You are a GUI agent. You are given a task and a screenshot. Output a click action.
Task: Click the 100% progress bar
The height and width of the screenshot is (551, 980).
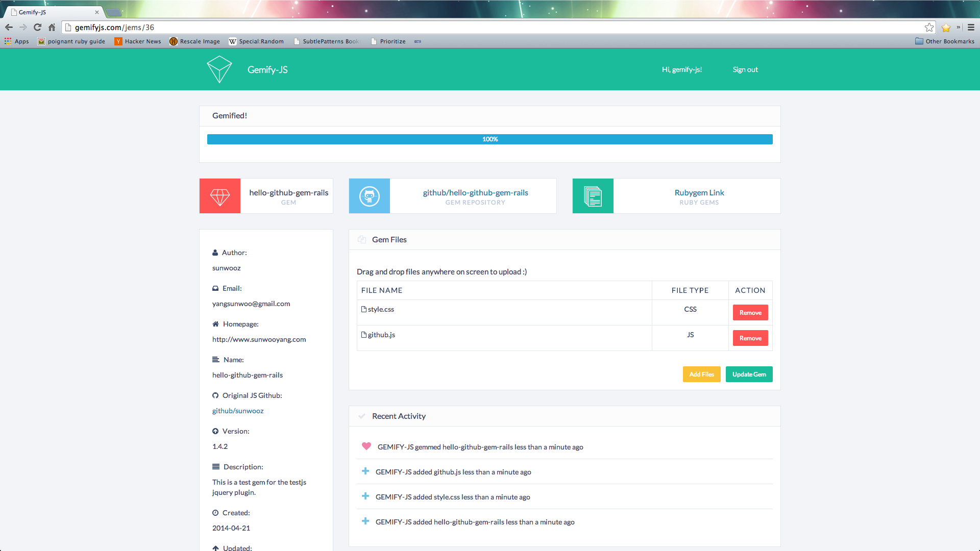click(x=490, y=139)
